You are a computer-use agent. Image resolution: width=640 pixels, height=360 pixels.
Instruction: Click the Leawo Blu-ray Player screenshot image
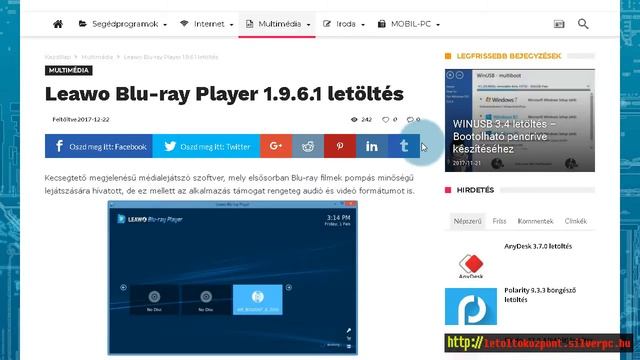coord(233,278)
